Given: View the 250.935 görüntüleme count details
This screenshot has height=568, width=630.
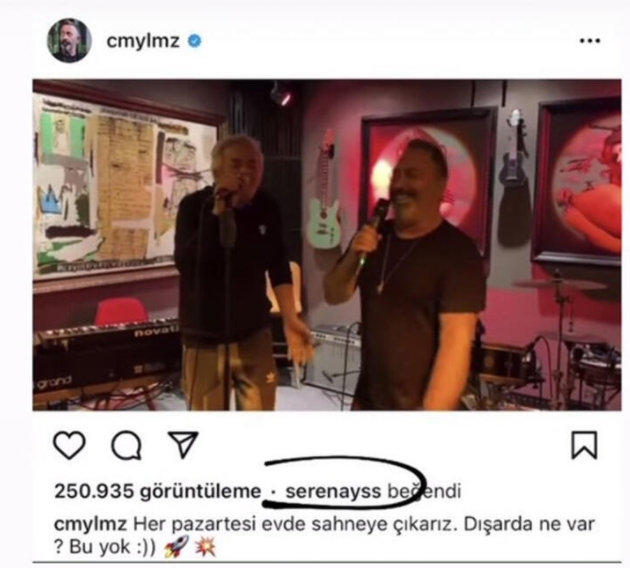Looking at the screenshot, I should [158, 491].
